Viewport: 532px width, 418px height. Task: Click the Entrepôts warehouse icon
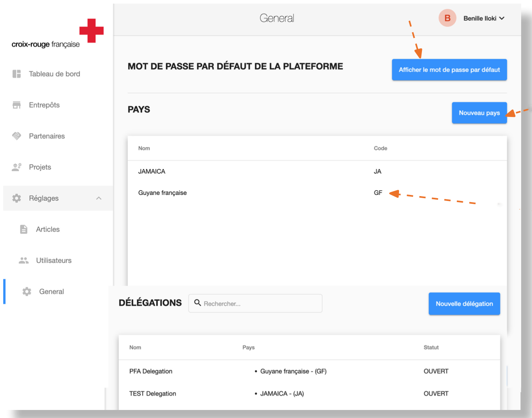[16, 105]
